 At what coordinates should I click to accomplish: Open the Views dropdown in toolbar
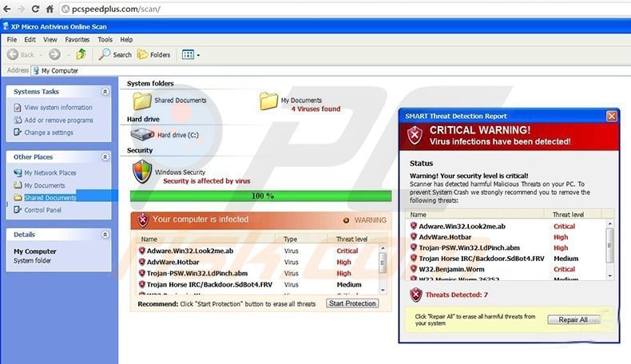point(190,54)
